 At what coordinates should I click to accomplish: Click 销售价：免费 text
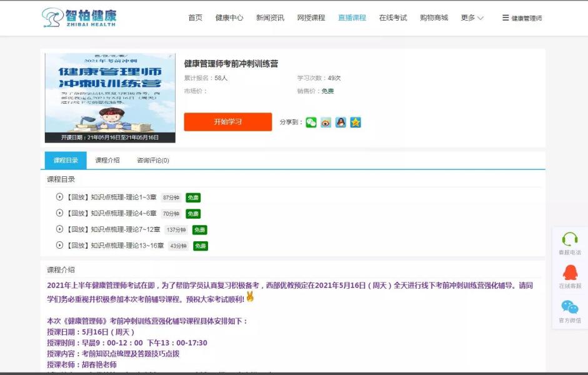pos(316,91)
